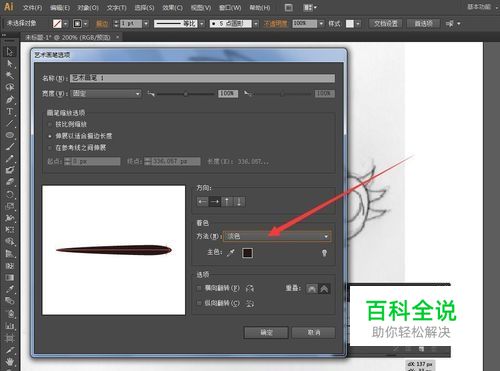Select the Lasso tool

9,87
